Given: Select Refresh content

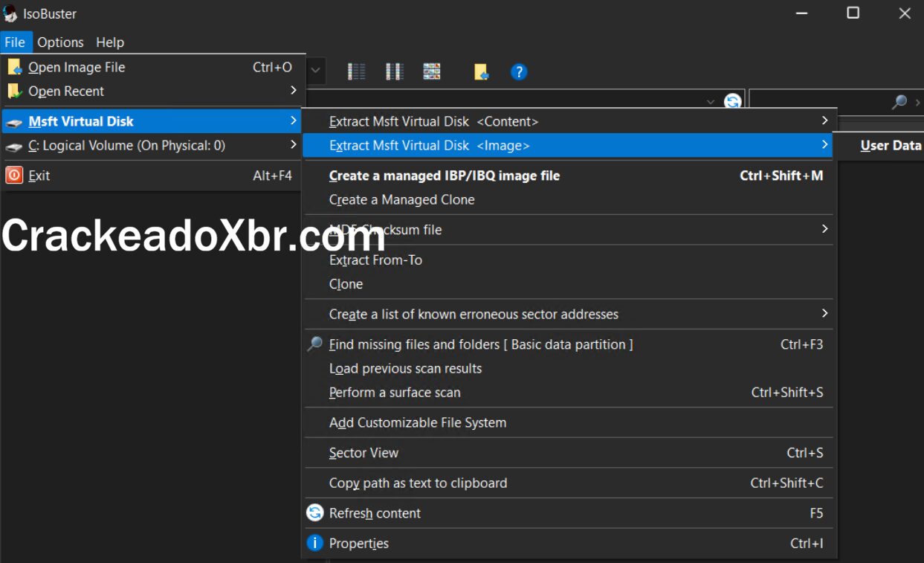Looking at the screenshot, I should [x=569, y=513].
